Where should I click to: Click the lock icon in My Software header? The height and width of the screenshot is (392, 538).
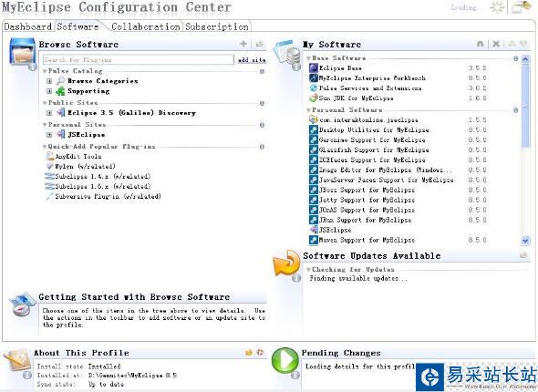(x=481, y=44)
